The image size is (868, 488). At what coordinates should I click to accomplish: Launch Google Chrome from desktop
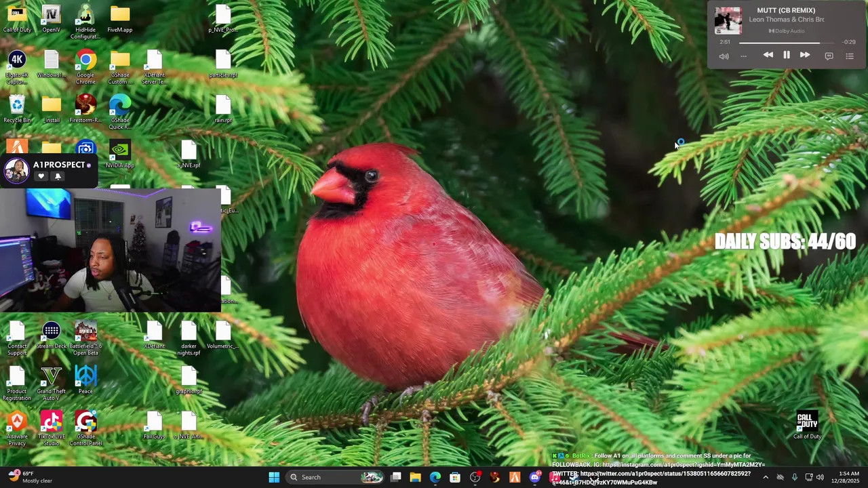(85, 67)
